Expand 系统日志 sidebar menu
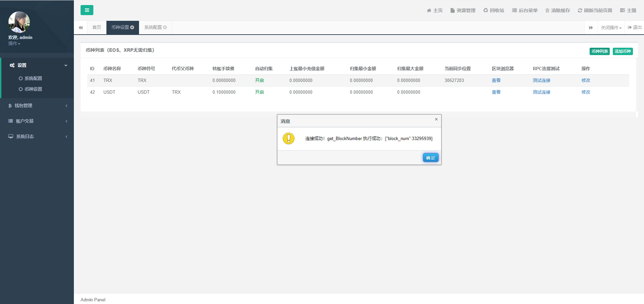Viewport: 644px width, 304px height. click(x=37, y=136)
